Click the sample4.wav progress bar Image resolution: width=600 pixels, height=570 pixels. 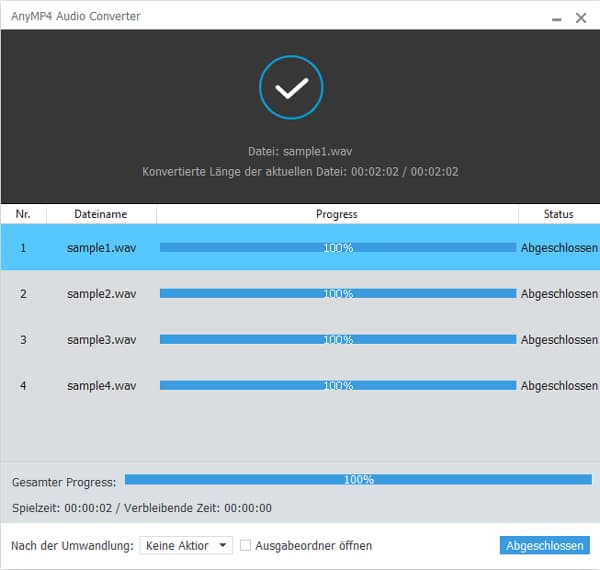[338, 386]
